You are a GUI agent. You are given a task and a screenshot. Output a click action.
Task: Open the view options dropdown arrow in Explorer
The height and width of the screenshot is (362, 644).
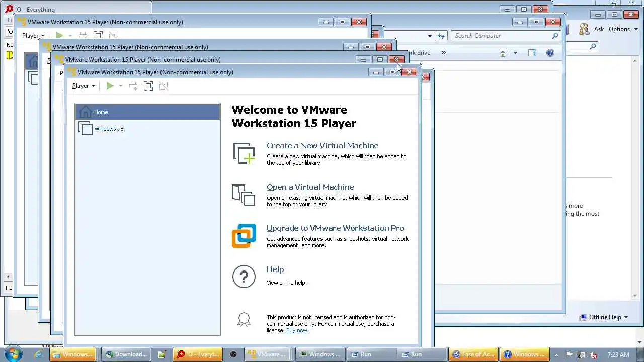coord(515,53)
